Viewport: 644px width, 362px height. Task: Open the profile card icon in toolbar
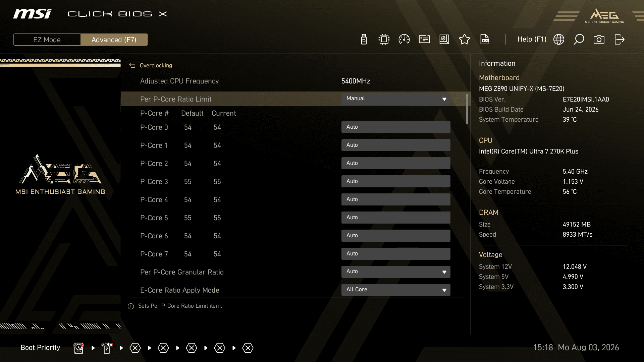tap(424, 40)
